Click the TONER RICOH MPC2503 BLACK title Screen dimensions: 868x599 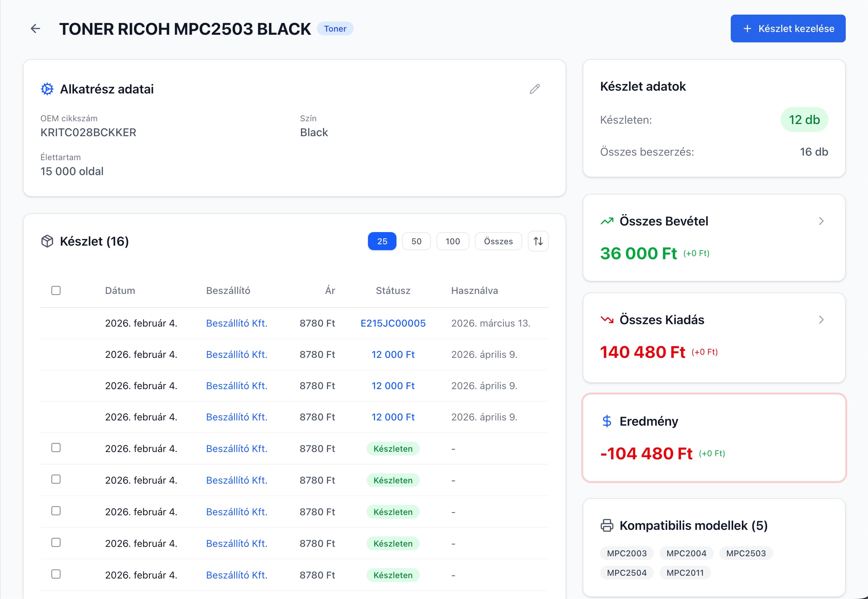click(x=185, y=29)
